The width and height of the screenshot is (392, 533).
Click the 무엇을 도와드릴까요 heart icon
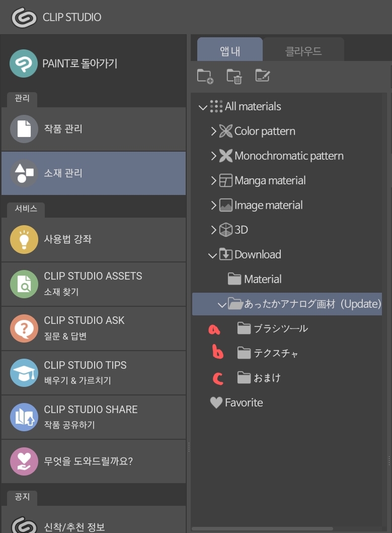(x=24, y=461)
